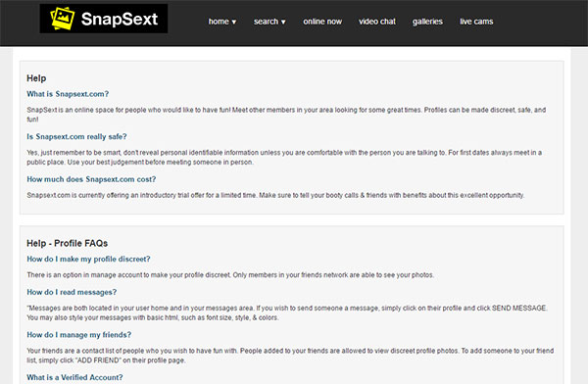
Task: Click 'How do I make my profile discreet?'
Action: pyautogui.click(x=88, y=260)
